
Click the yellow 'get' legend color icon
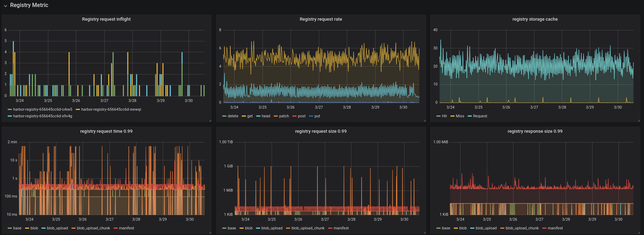coord(244,116)
